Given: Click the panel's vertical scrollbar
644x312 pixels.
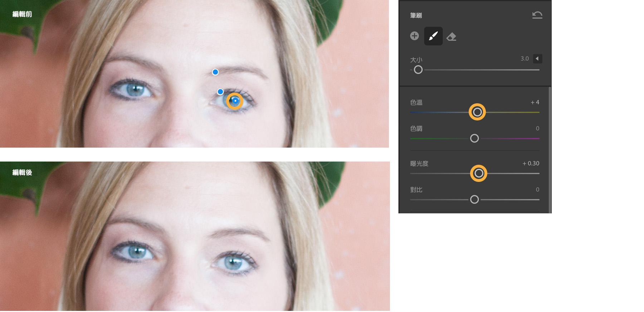Looking at the screenshot, I should coord(550,149).
